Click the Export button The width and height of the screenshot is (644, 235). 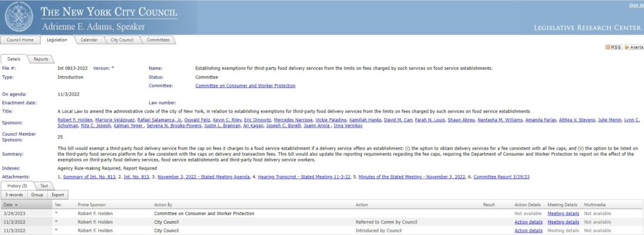pos(58,195)
